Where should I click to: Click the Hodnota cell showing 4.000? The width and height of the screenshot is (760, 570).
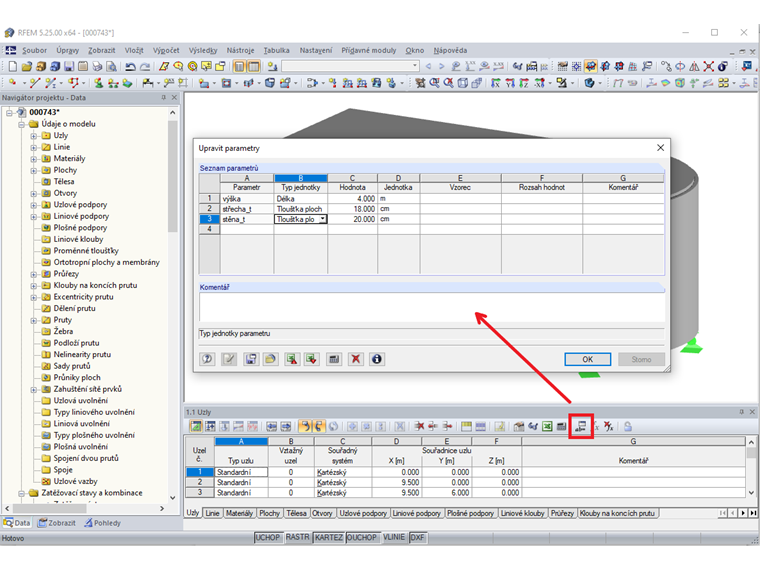click(x=352, y=199)
